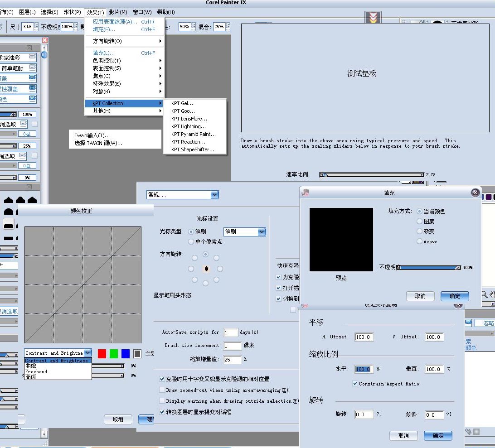Click the gray square icon at bottom right
The image size is (495, 448).
[476, 431]
